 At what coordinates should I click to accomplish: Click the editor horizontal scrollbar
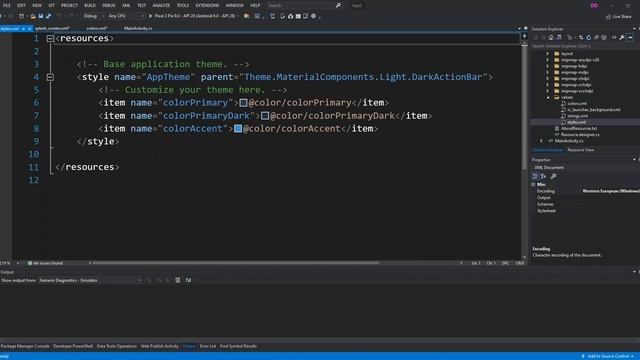[236, 263]
